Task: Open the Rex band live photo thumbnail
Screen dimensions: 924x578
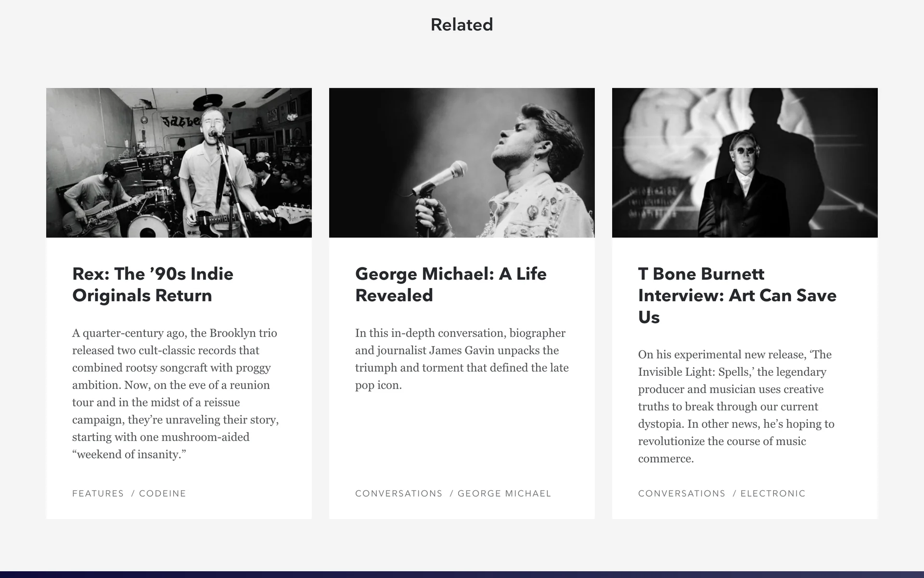Action: 179,162
